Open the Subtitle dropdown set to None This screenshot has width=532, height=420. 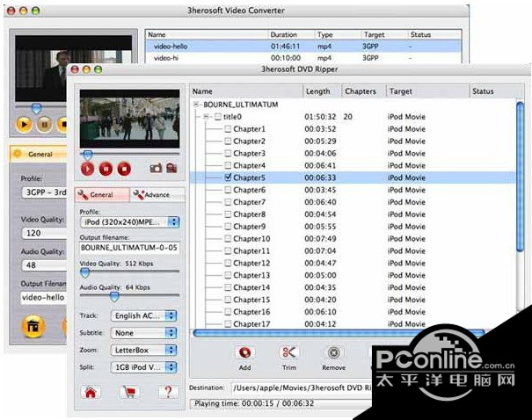pos(144,333)
